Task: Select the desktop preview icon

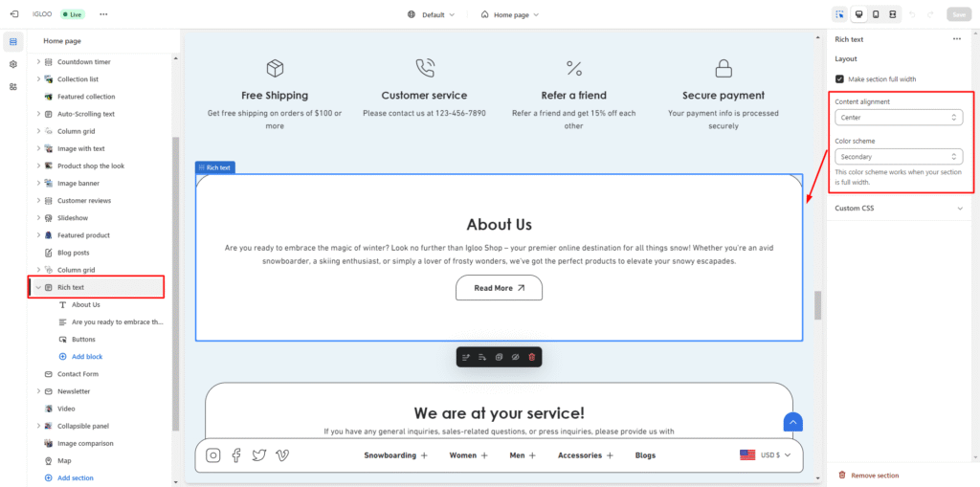Action: [857, 14]
